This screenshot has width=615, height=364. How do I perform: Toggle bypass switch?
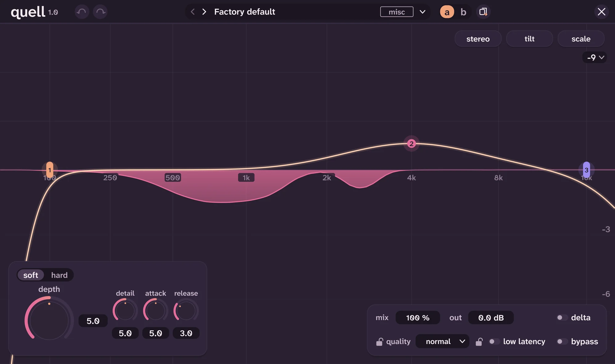pos(562,342)
